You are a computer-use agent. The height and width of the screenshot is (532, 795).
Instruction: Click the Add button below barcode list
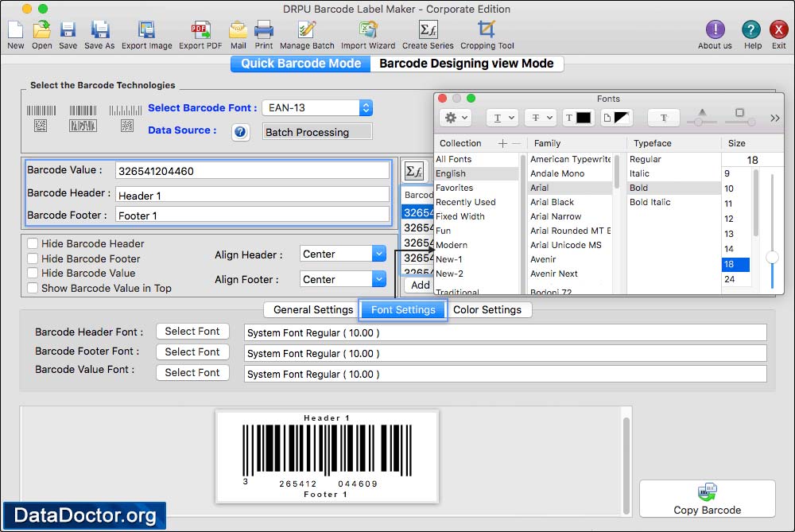419,285
